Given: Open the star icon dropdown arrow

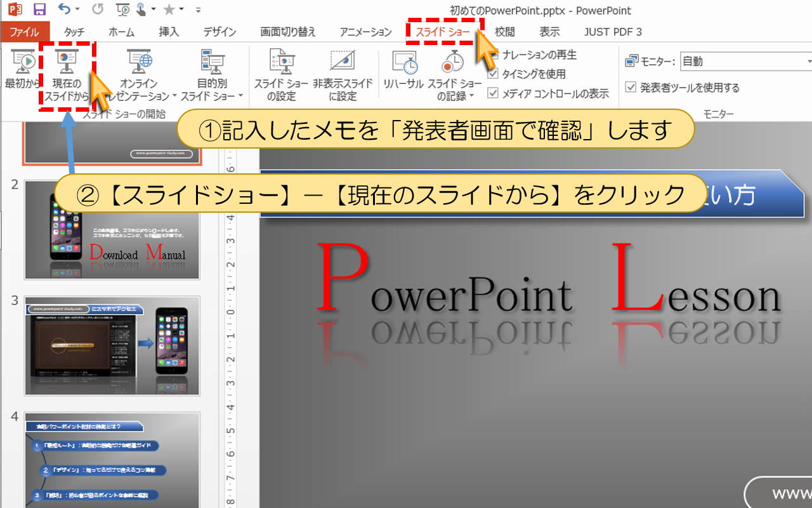Looking at the screenshot, I should coord(181,10).
